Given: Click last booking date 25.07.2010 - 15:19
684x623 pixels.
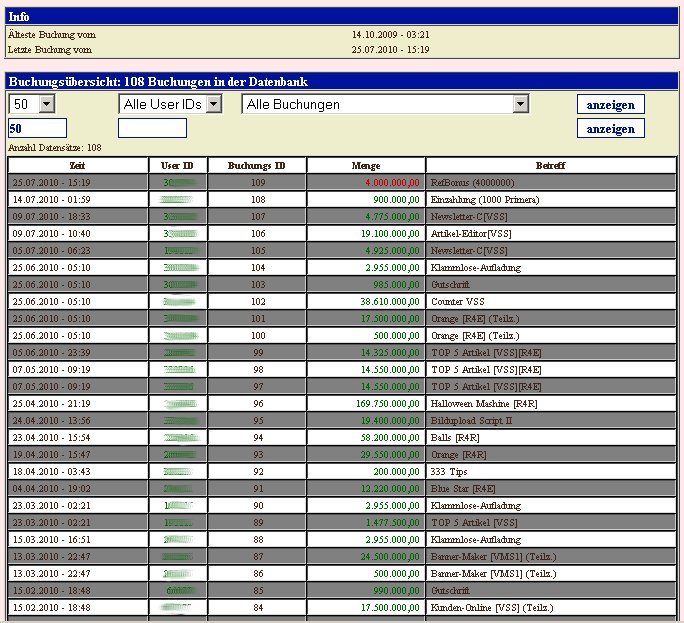Looking at the screenshot, I should pyautogui.click(x=390, y=50).
